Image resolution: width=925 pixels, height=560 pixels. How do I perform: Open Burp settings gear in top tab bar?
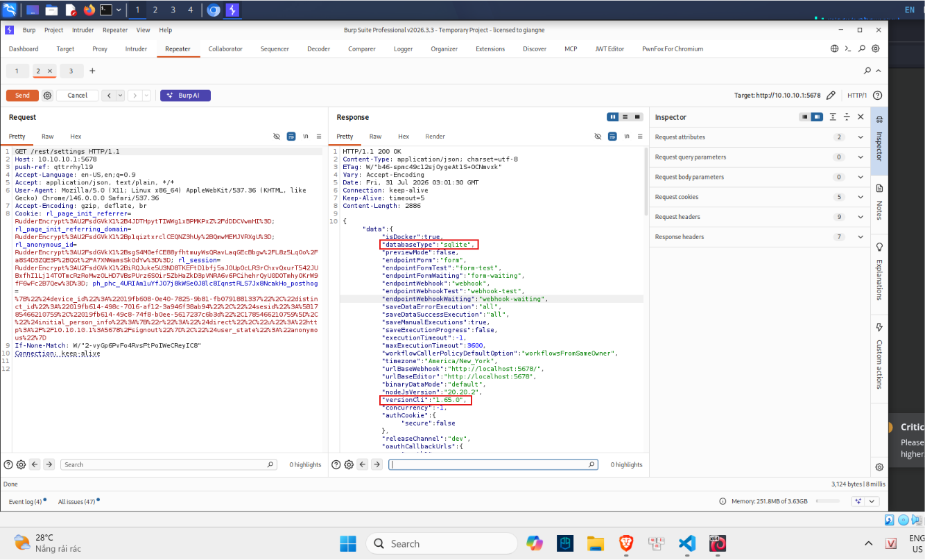pyautogui.click(x=876, y=49)
